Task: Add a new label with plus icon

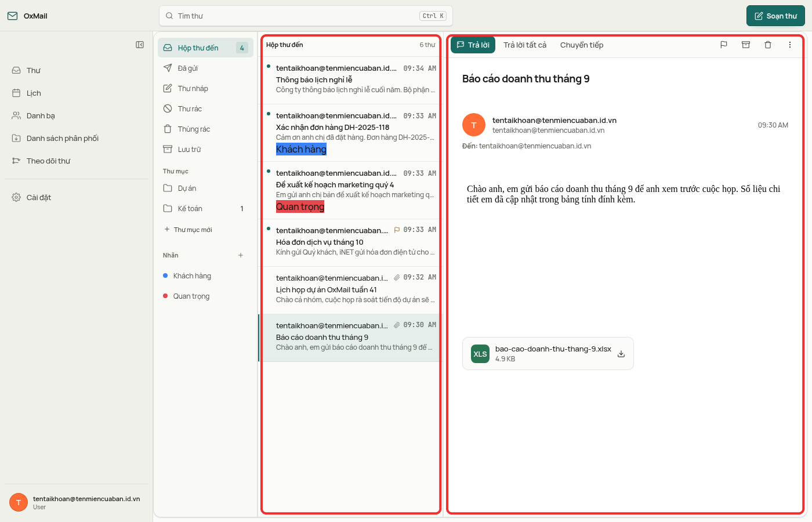Action: click(x=241, y=255)
